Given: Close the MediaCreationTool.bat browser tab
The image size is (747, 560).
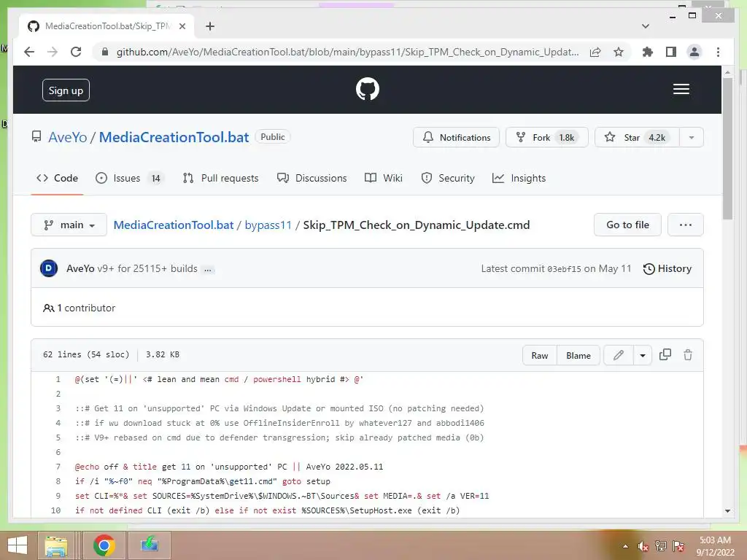Looking at the screenshot, I should coord(182,26).
